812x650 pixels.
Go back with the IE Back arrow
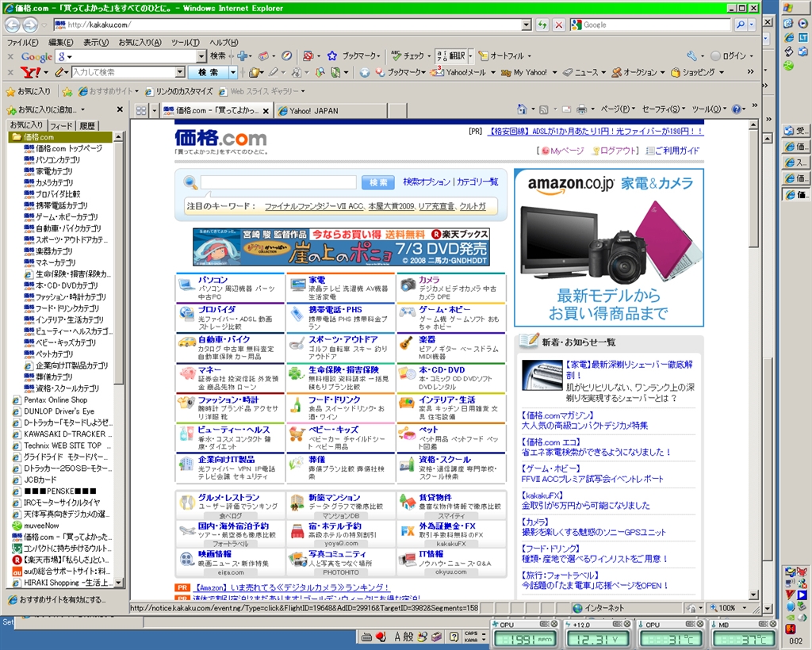click(13, 25)
